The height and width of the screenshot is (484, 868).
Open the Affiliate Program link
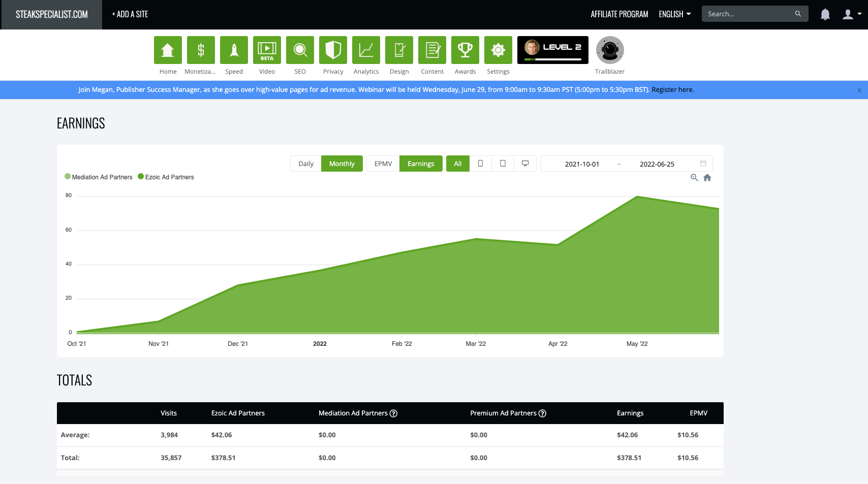(x=619, y=14)
